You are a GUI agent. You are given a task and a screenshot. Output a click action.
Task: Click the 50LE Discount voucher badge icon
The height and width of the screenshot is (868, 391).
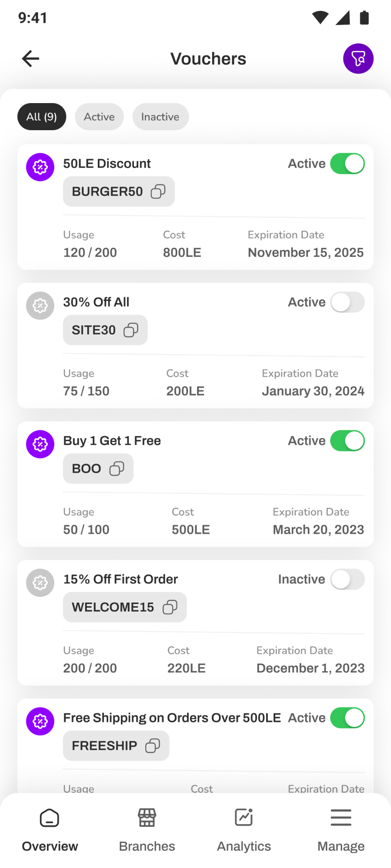(40, 167)
